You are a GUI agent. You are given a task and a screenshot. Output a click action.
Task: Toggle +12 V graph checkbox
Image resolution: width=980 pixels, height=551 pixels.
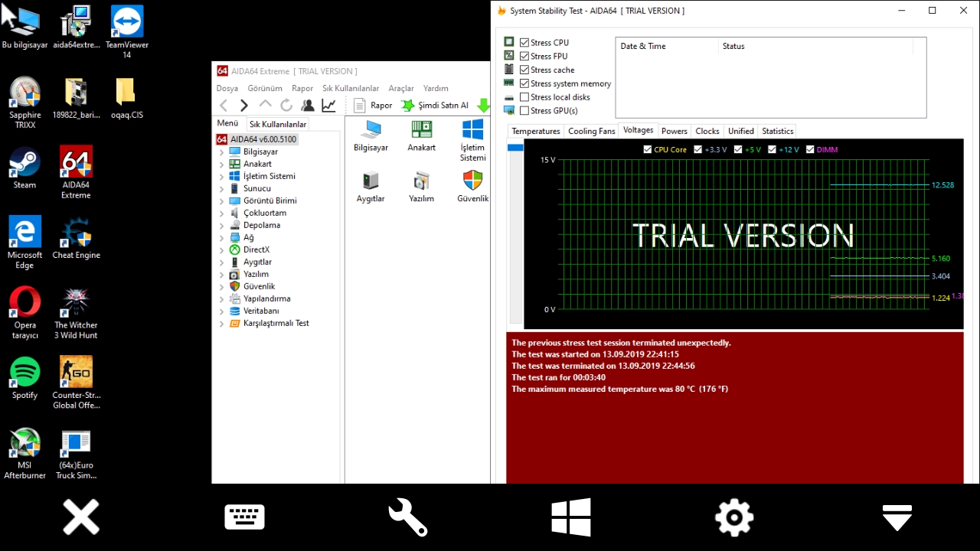coord(773,150)
